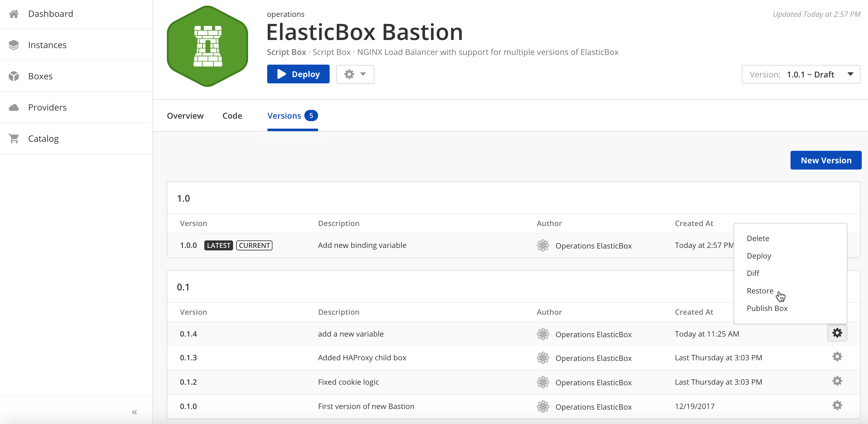
Task: Choose Publish Box from the context menu
Action: click(767, 308)
